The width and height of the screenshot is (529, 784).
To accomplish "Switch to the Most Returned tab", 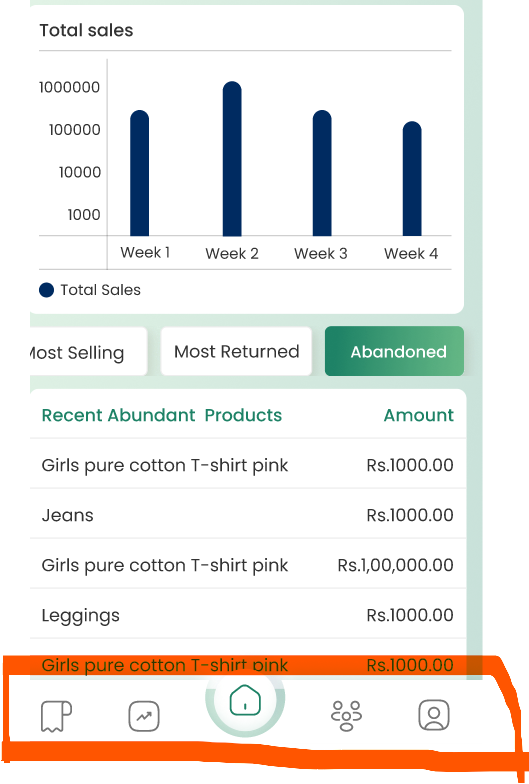I will [x=236, y=351].
